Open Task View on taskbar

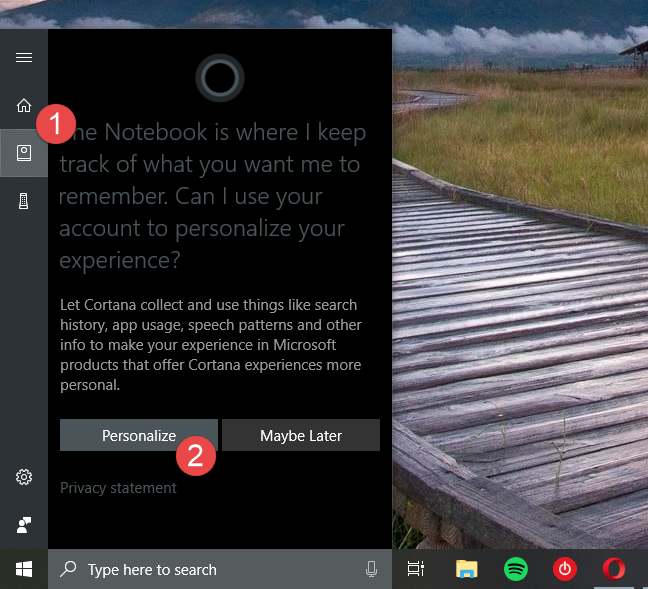[x=416, y=569]
